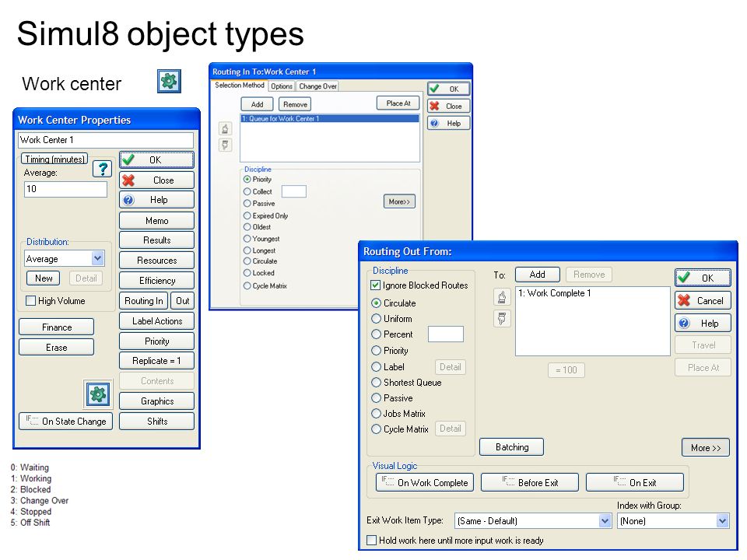Select Priority in Routing Out dialog
Screen dimensions: 747x560
[377, 351]
